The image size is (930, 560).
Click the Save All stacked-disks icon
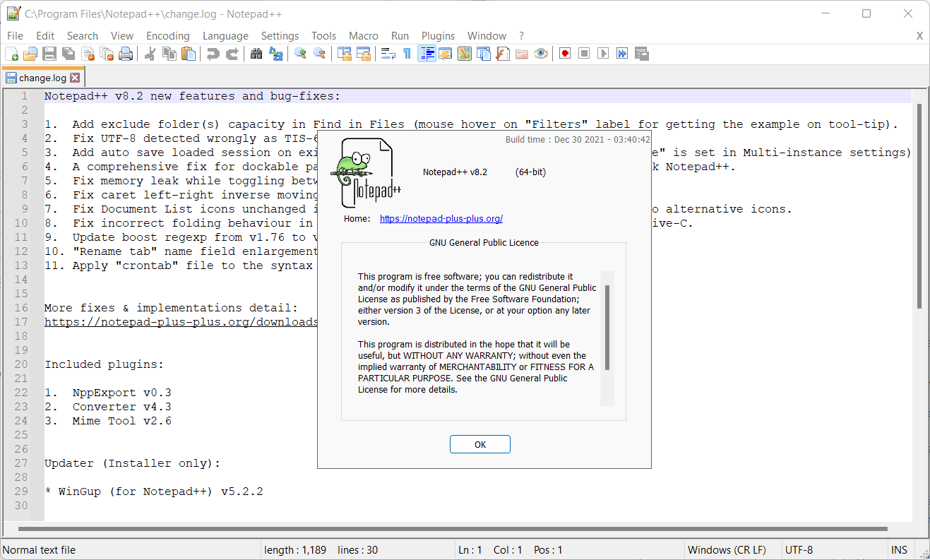(68, 54)
